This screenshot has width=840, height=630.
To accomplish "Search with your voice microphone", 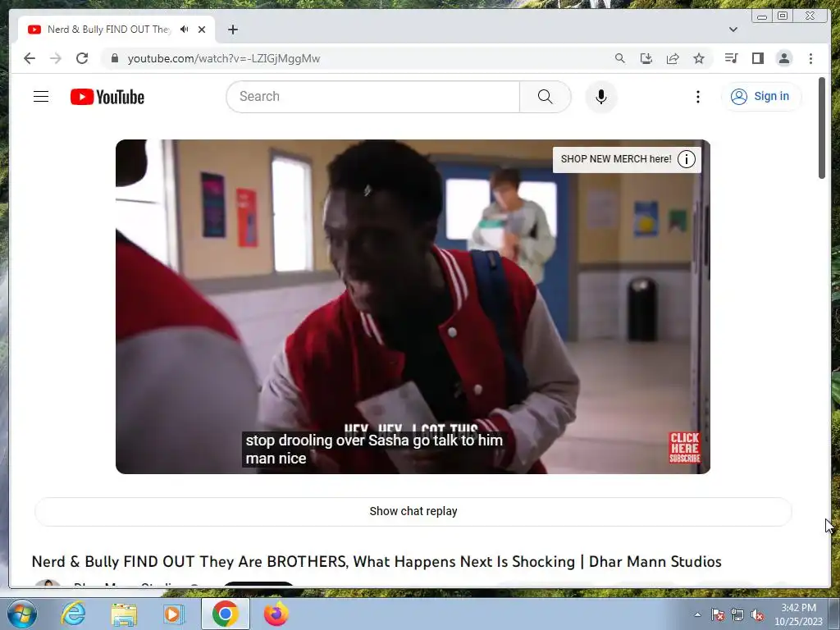I will click(x=601, y=97).
